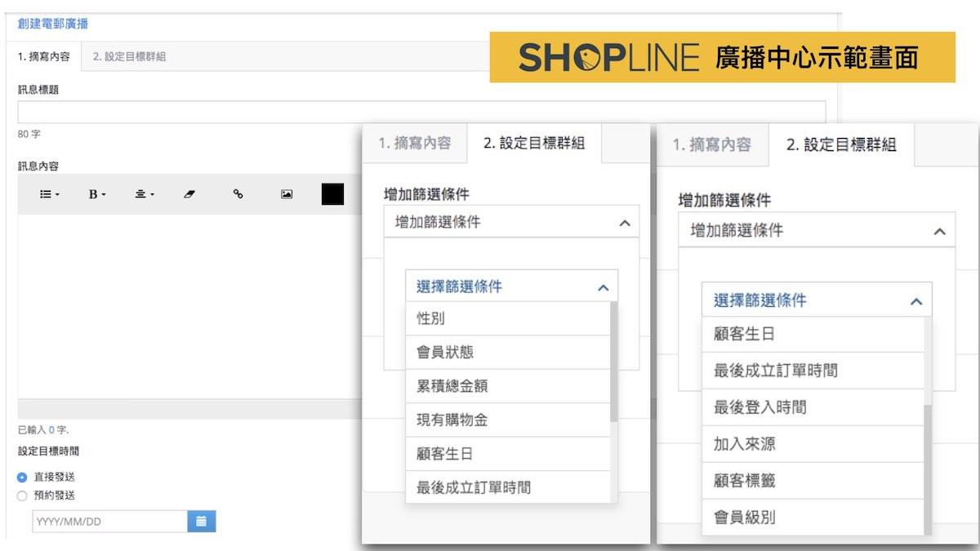
Task: Insert an image into the message content
Action: pos(286,194)
